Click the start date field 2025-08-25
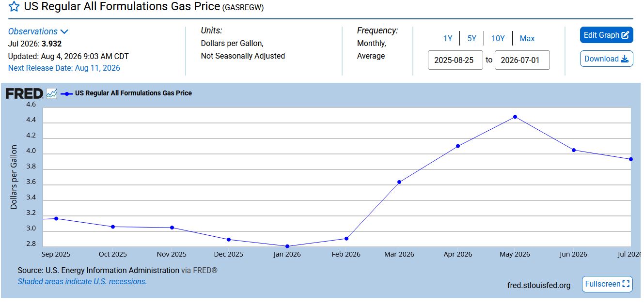Screen dimensions: 644x305 (x=456, y=60)
